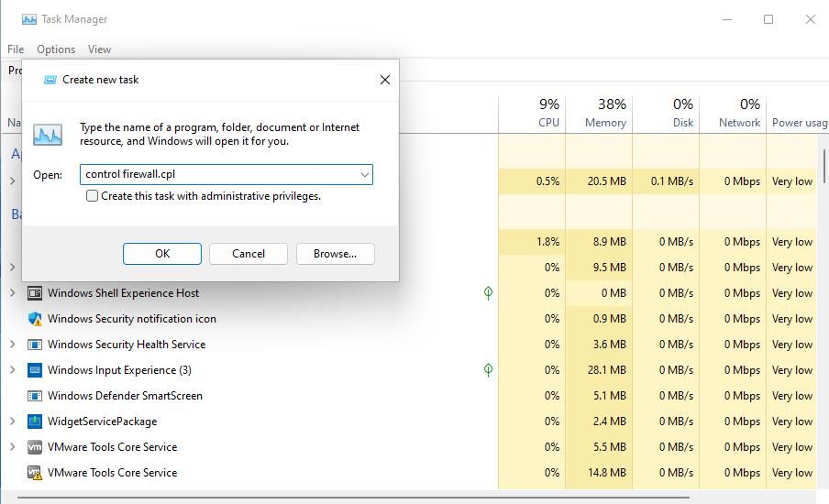This screenshot has width=829, height=504.
Task: Open the File menu
Action: 16,49
